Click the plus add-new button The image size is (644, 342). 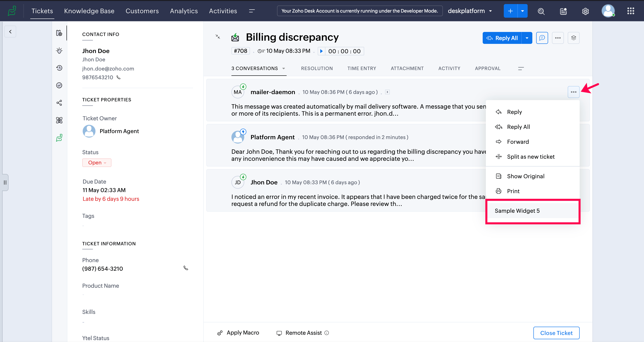pyautogui.click(x=510, y=11)
